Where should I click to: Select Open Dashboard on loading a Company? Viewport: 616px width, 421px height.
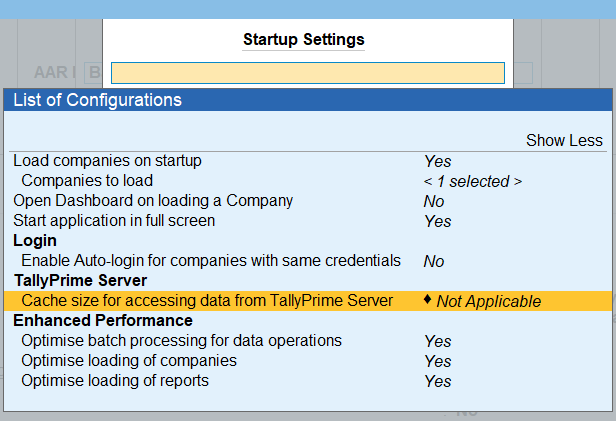tap(152, 200)
